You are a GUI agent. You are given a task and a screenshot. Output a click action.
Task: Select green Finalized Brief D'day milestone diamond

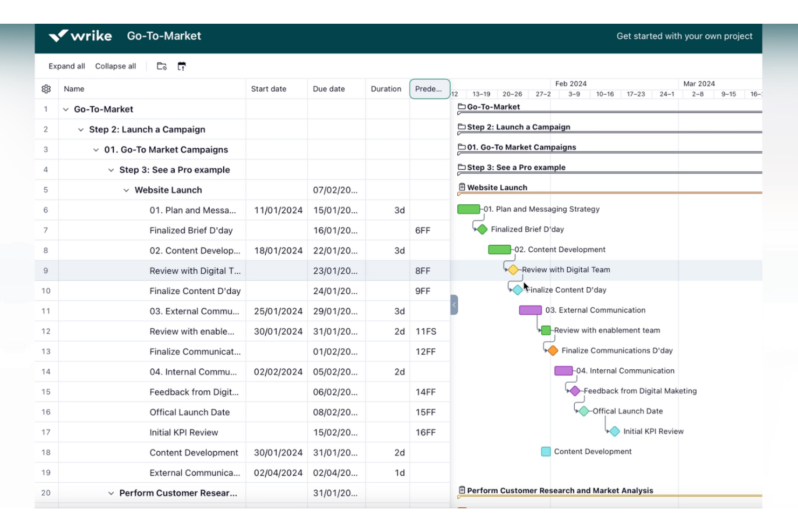point(482,229)
